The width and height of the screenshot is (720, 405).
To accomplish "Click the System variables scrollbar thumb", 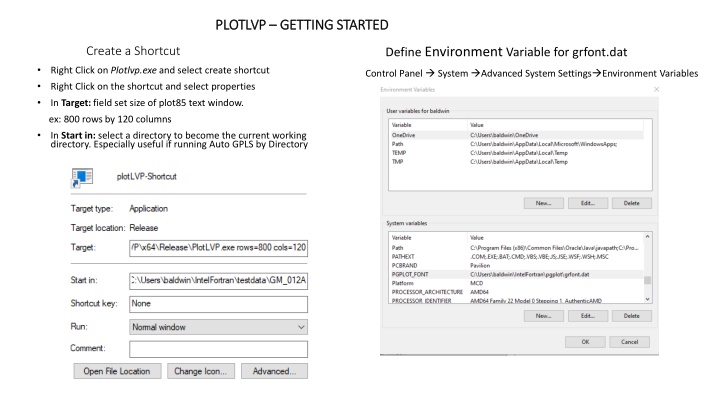I will (647, 280).
